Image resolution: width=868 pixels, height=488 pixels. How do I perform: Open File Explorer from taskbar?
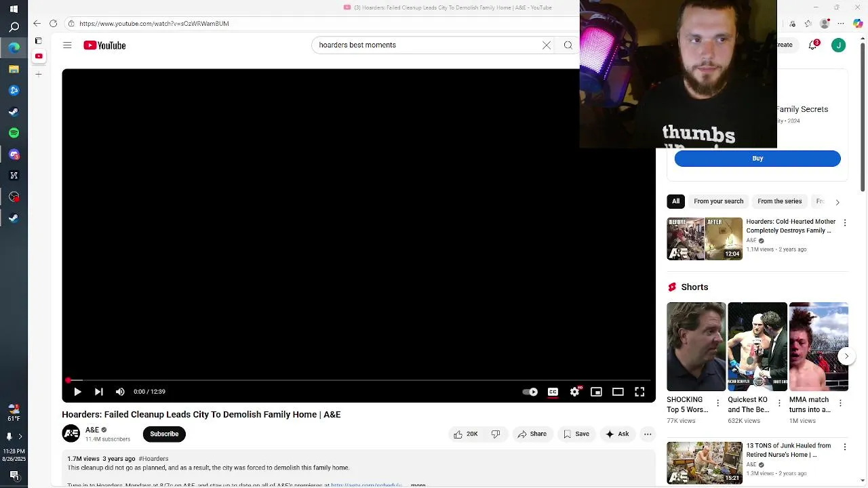coord(14,69)
